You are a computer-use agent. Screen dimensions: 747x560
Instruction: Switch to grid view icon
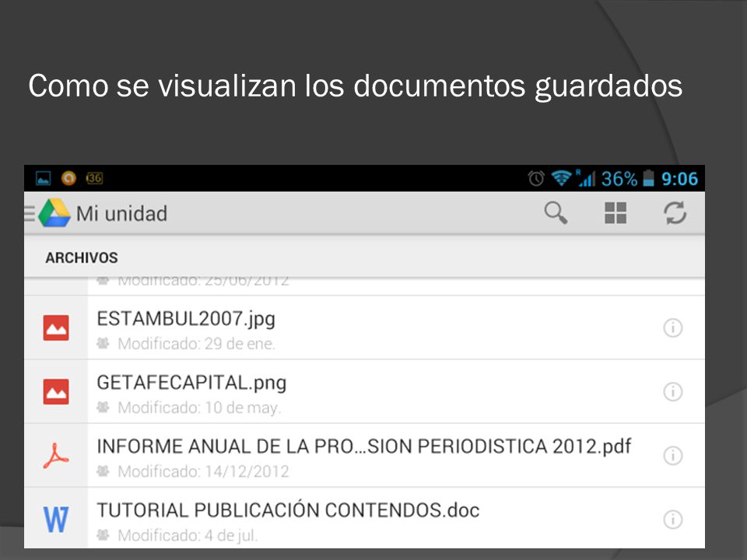[x=615, y=213]
